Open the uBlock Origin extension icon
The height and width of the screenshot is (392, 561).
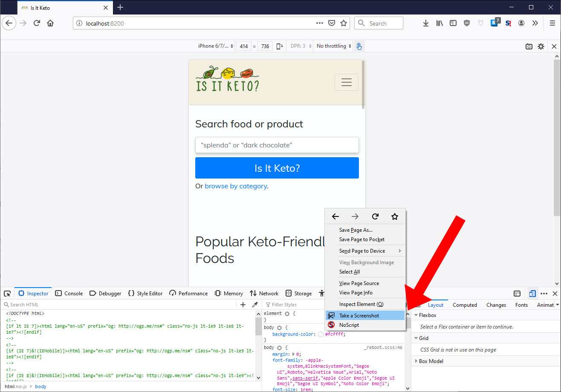(467, 23)
